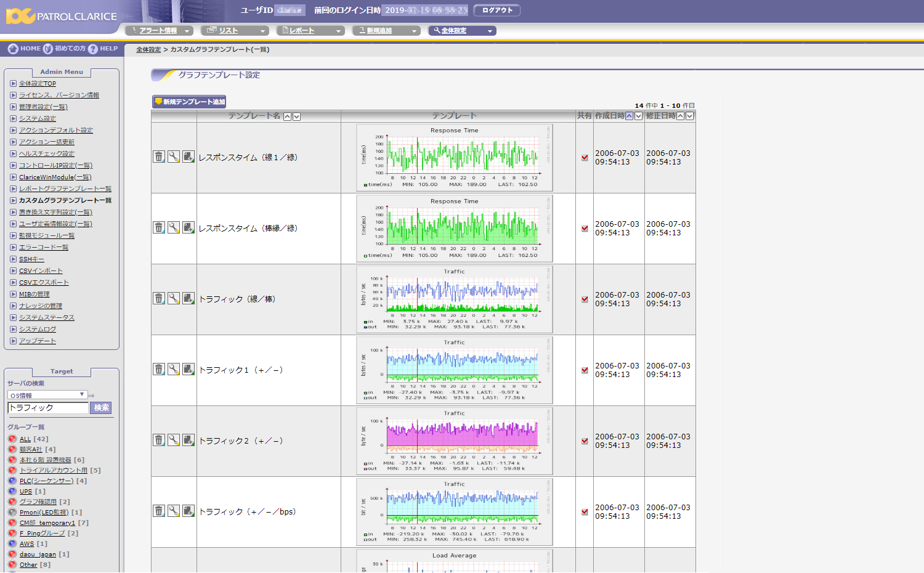Click the ログアウト button
Image resolution: width=924 pixels, height=573 pixels.
click(497, 10)
